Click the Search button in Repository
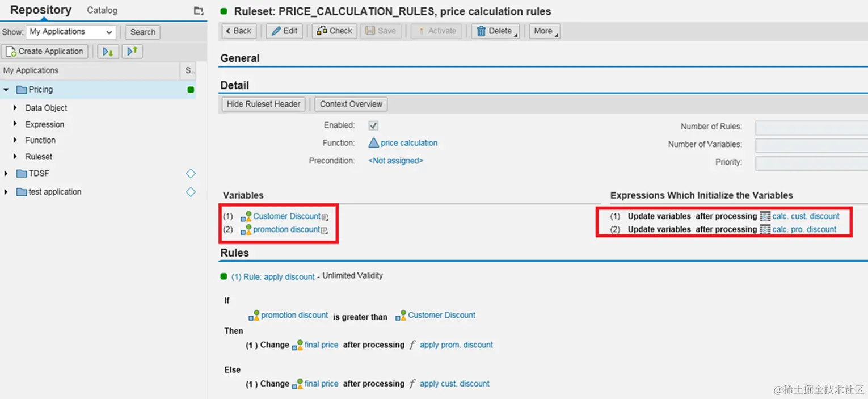The height and width of the screenshot is (399, 868). click(x=142, y=32)
